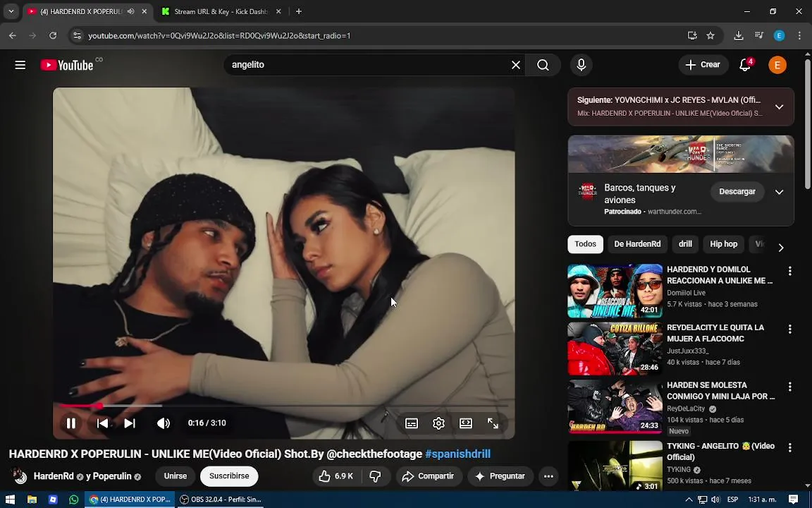Open War Thunder ad banner image

[x=680, y=155]
